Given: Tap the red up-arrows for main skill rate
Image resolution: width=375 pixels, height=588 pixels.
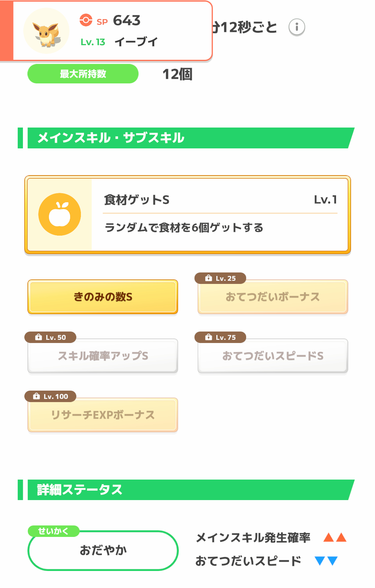Looking at the screenshot, I should pyautogui.click(x=335, y=537).
